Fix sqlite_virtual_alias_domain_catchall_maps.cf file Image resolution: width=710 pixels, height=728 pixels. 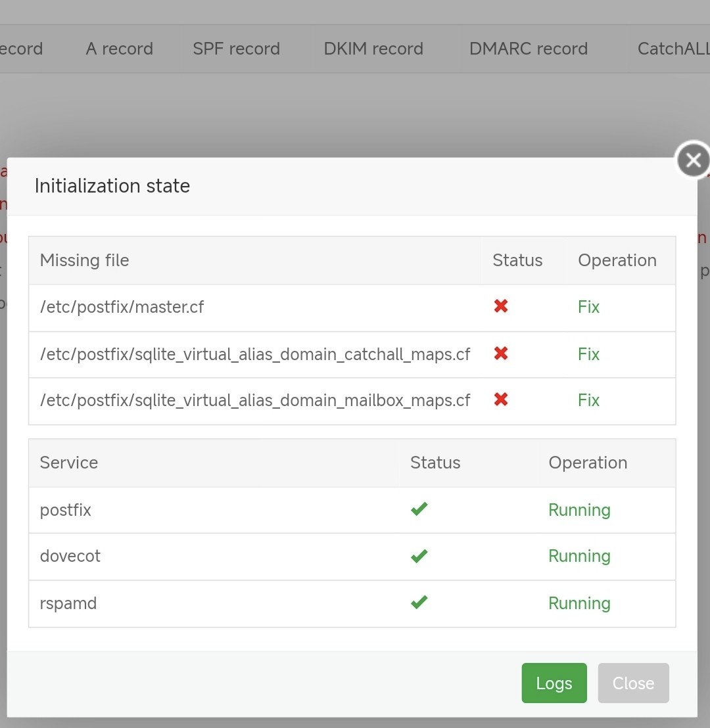pos(588,354)
